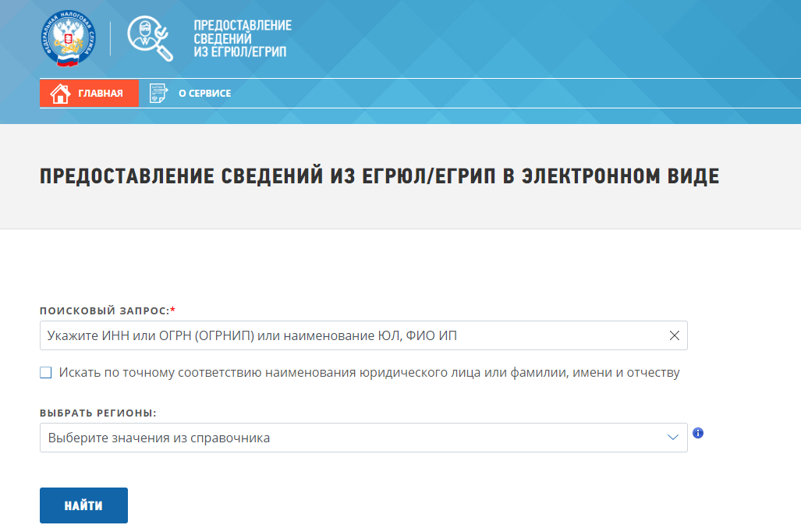Click the 'Искать по точному соответствию' checkbox label
Screen dimensions: 801x532
pos(369,373)
